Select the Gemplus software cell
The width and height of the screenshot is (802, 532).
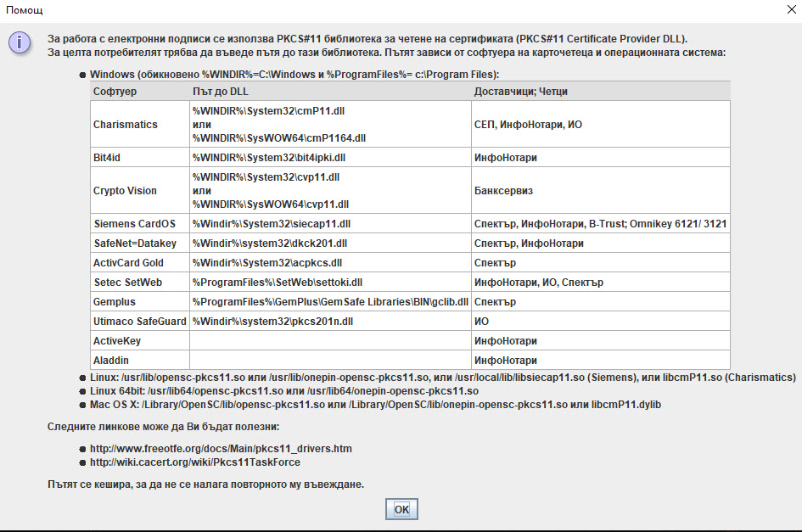coord(140,301)
